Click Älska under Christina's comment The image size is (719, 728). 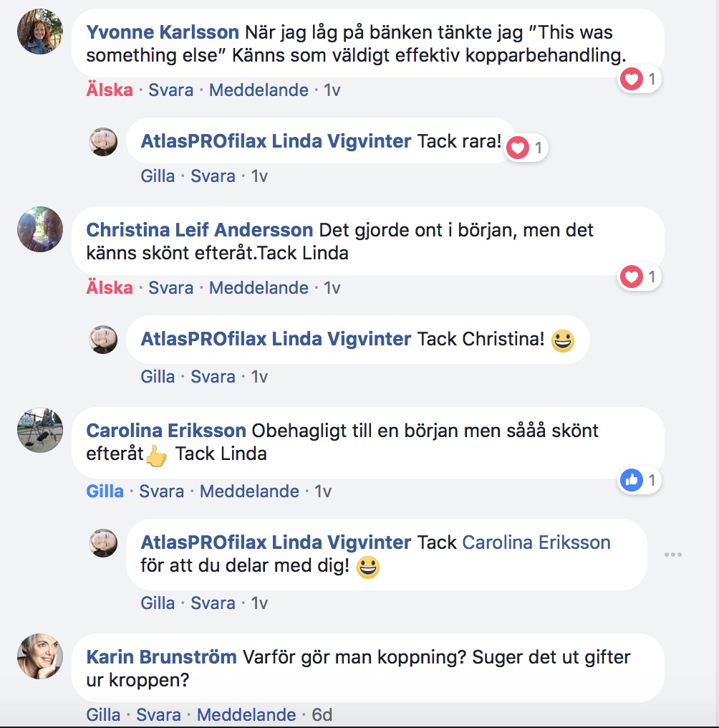109,287
